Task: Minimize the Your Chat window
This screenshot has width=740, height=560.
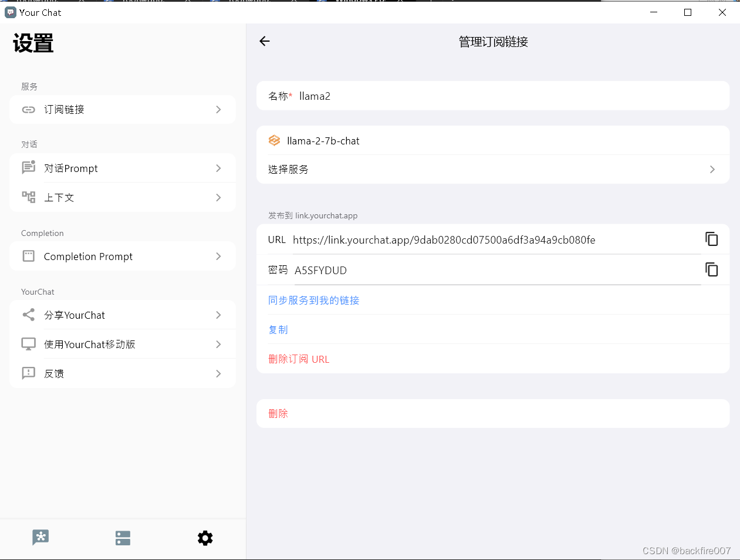Action: 654,12
